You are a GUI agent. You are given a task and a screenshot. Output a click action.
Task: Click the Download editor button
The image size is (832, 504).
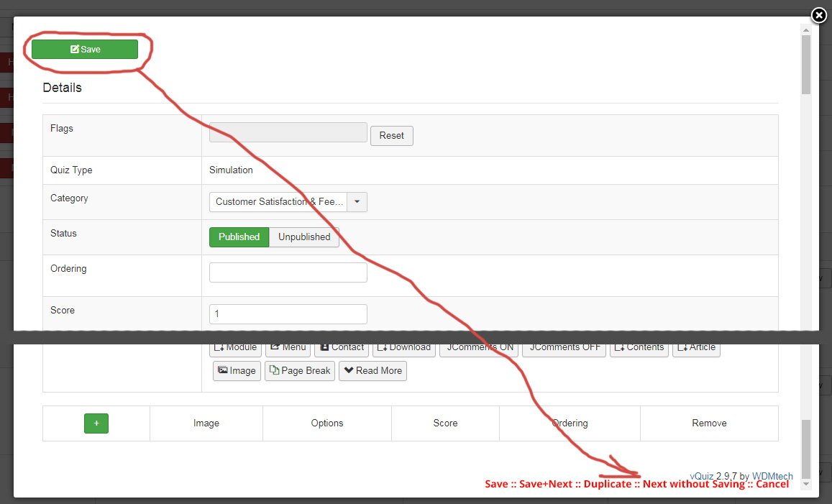coord(404,349)
